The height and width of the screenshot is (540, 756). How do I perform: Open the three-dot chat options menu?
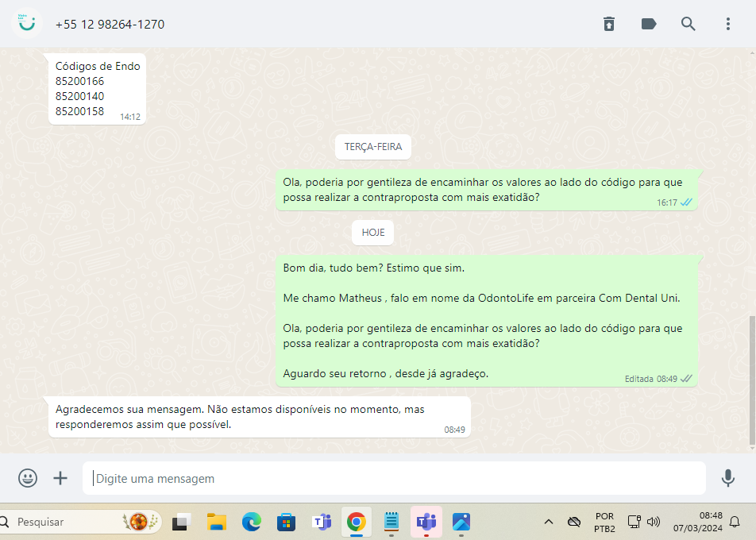tap(728, 24)
